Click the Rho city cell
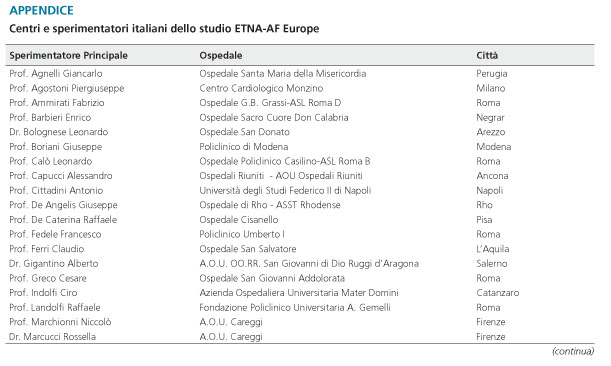 click(484, 205)
